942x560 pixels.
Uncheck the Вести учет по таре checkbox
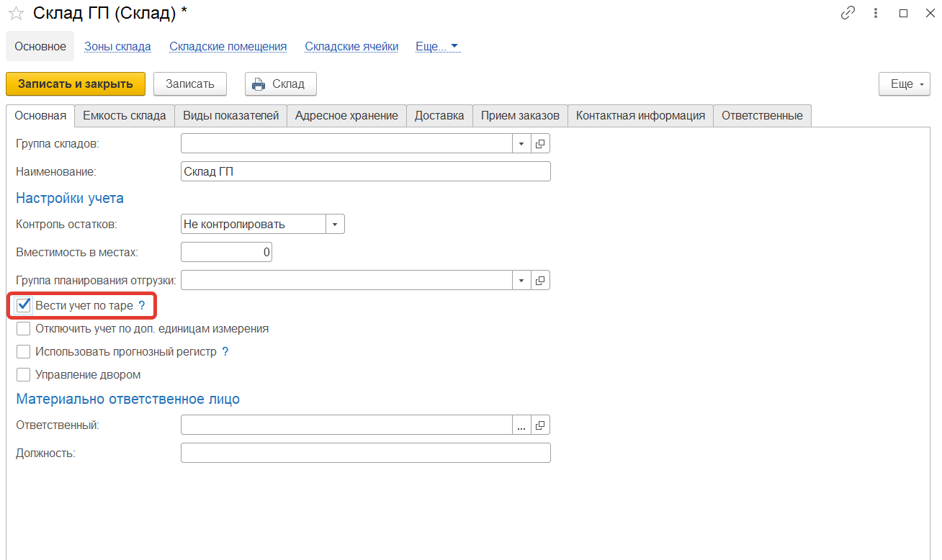24,306
